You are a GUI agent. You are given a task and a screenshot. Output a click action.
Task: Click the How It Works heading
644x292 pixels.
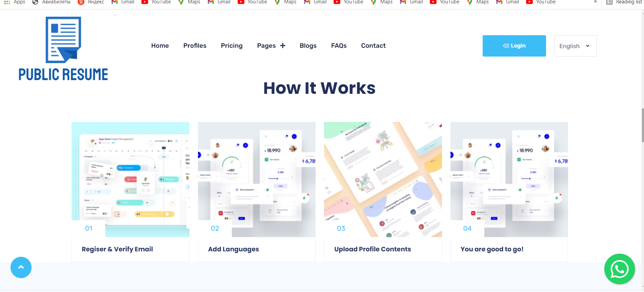click(x=319, y=88)
